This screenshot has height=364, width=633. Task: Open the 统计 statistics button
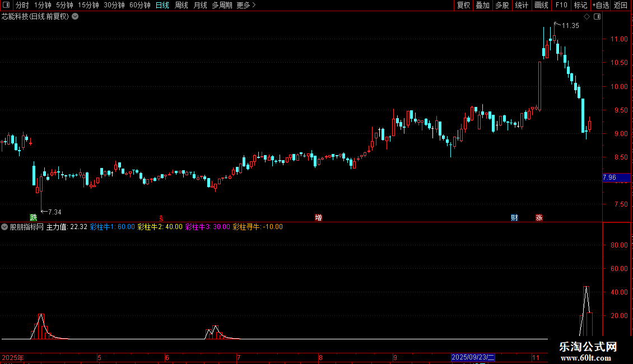[x=522, y=5]
